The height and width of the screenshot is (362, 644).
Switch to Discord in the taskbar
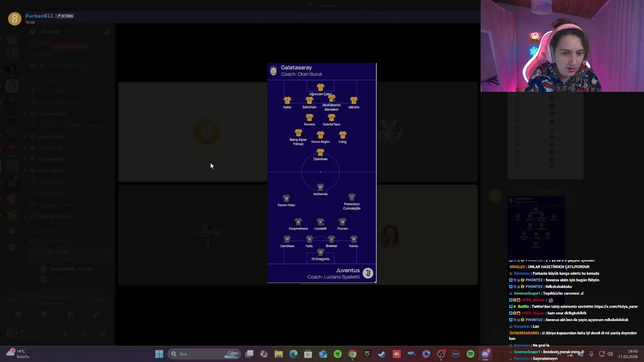(x=485, y=354)
